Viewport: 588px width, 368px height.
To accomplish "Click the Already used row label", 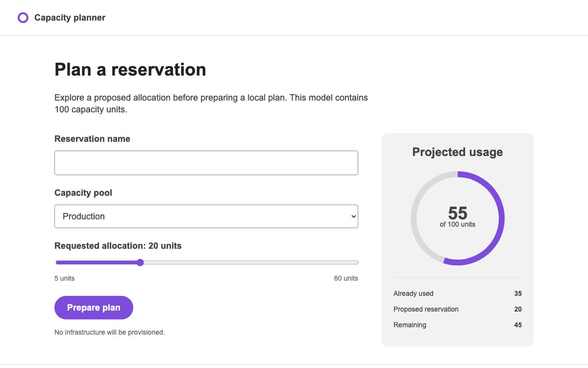I will pyautogui.click(x=414, y=293).
